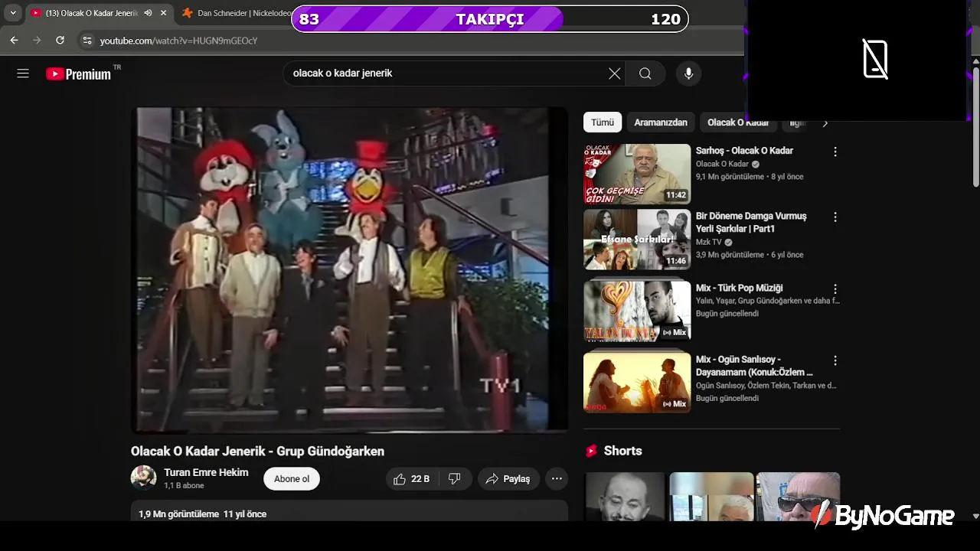Open options for Sarhoş - Olacak O Kadar
Viewport: 980px width, 551px height.
click(x=835, y=152)
